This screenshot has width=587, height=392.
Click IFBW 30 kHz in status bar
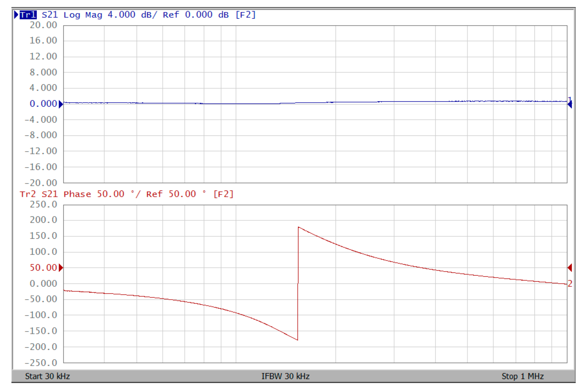285,376
